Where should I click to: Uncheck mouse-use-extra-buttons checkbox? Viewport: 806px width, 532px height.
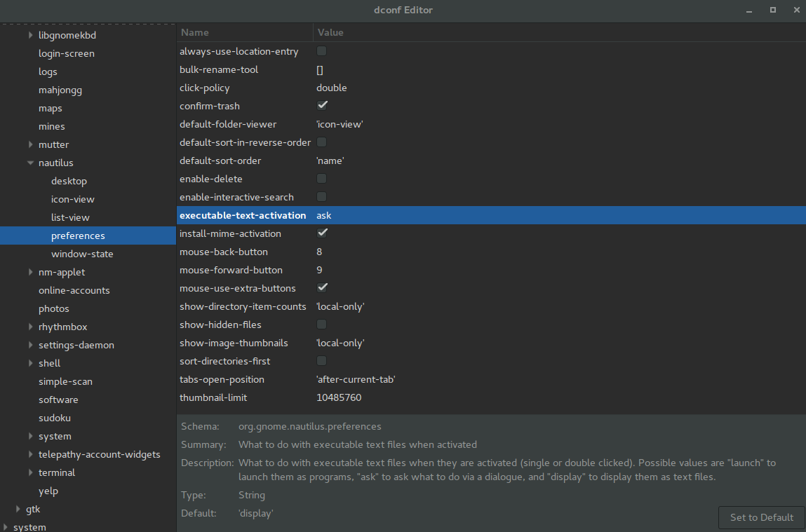(x=322, y=287)
